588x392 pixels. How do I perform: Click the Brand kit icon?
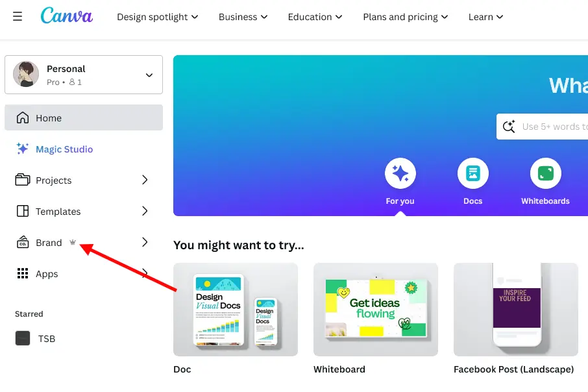coord(21,242)
